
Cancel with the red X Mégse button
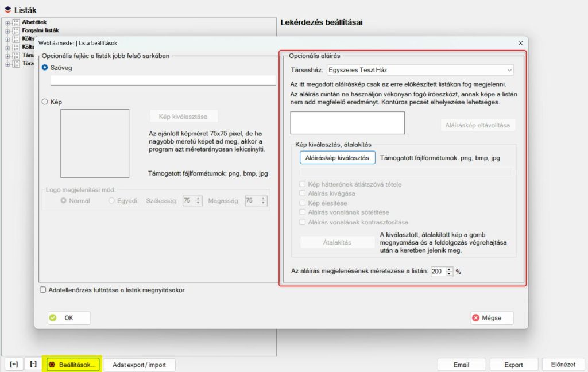(492, 318)
